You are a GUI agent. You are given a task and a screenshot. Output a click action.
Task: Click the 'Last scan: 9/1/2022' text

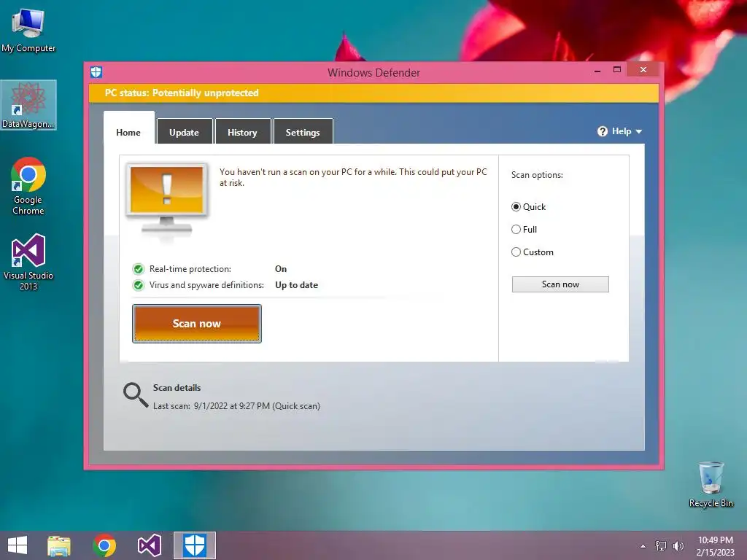[x=236, y=406]
